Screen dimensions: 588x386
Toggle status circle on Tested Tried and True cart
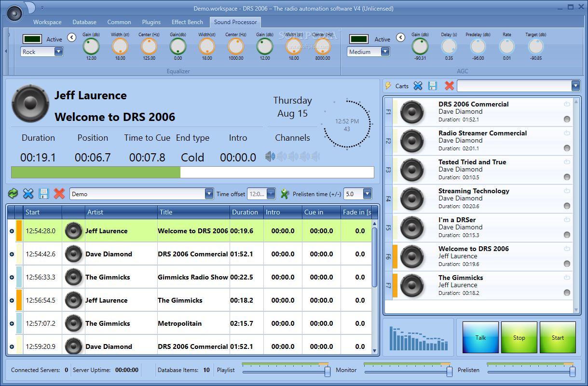coord(567,177)
